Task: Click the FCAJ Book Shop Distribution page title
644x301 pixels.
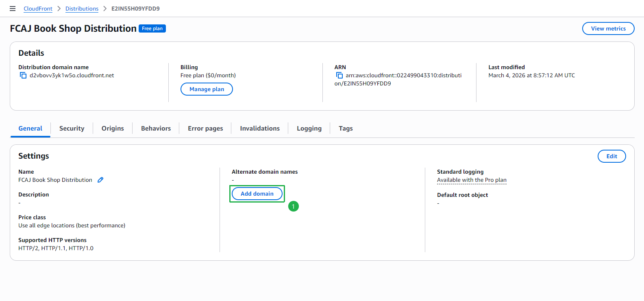Action: pyautogui.click(x=73, y=28)
